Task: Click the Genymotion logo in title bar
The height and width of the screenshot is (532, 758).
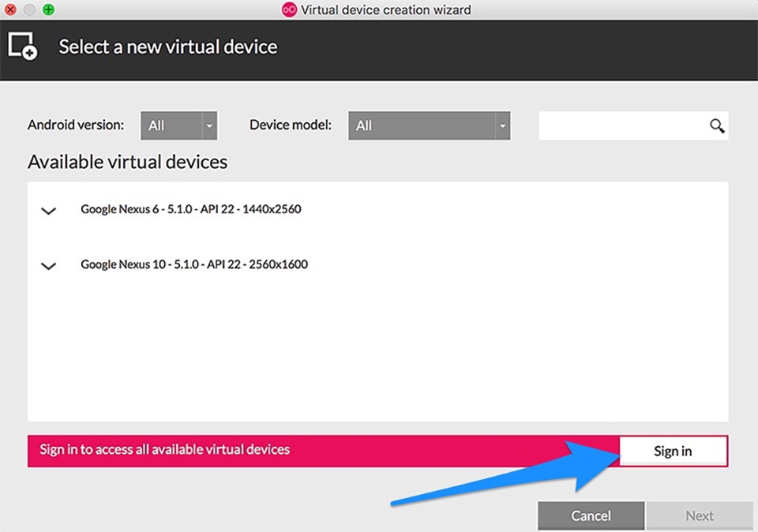Action: 290,10
